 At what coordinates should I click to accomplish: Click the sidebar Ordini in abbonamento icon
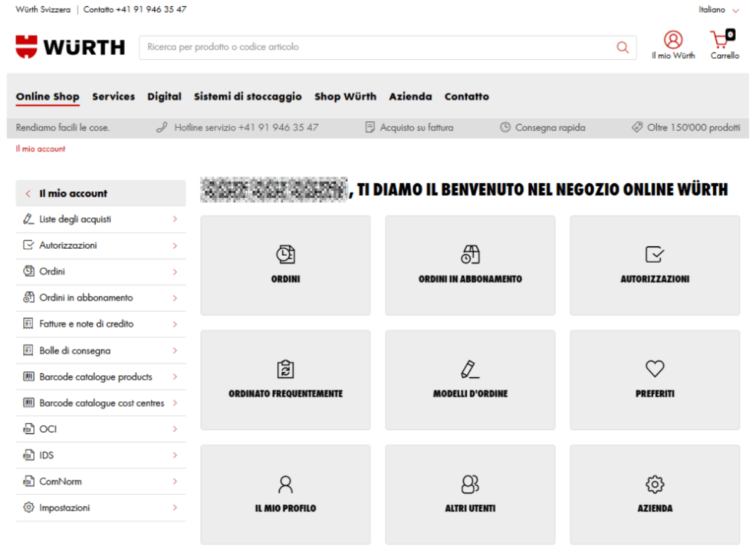click(x=28, y=297)
